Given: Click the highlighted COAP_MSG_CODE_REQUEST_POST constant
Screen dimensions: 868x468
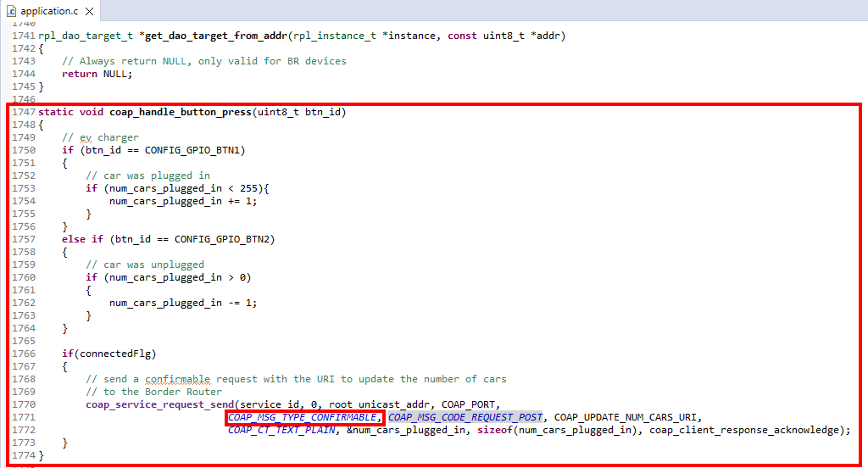Looking at the screenshot, I should pos(465,417).
